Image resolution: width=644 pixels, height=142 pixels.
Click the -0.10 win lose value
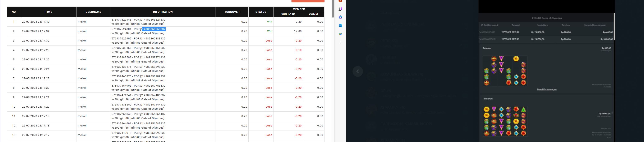pyautogui.click(x=298, y=50)
